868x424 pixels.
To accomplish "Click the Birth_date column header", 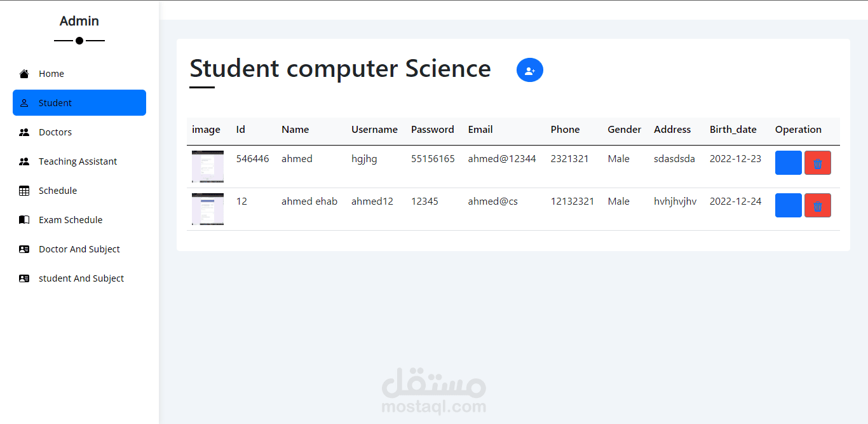I will [x=733, y=130].
